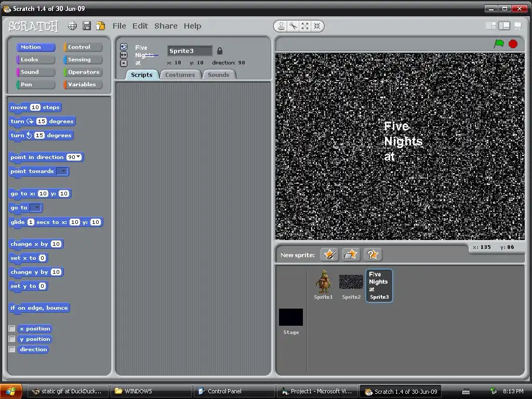
Task: Select the Variables block category
Action: (x=83, y=85)
